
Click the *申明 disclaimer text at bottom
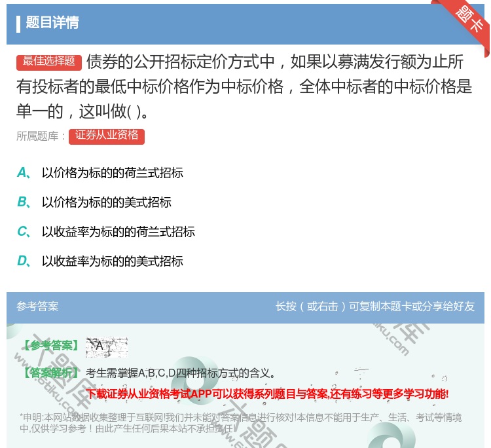[x=240, y=423]
